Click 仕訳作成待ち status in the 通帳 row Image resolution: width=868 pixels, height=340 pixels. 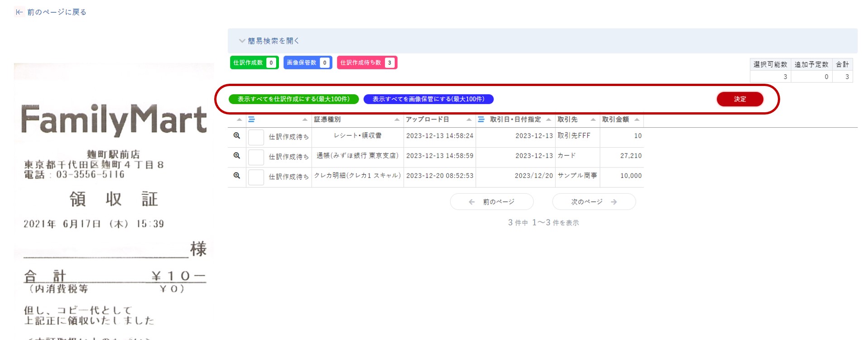(x=289, y=157)
